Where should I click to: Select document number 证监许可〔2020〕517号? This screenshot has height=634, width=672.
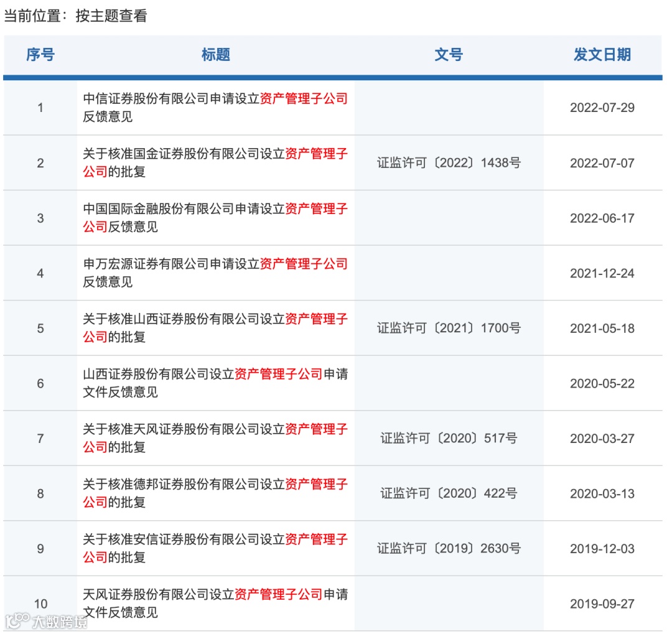(x=449, y=439)
